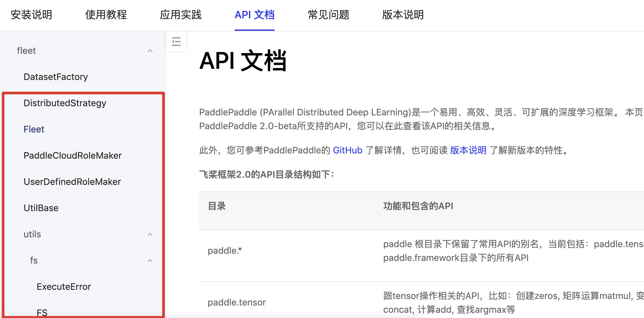The height and width of the screenshot is (318, 644).
Task: Click the 飞桨框架2.0的API目录结构如下 text
Action: coord(267,174)
